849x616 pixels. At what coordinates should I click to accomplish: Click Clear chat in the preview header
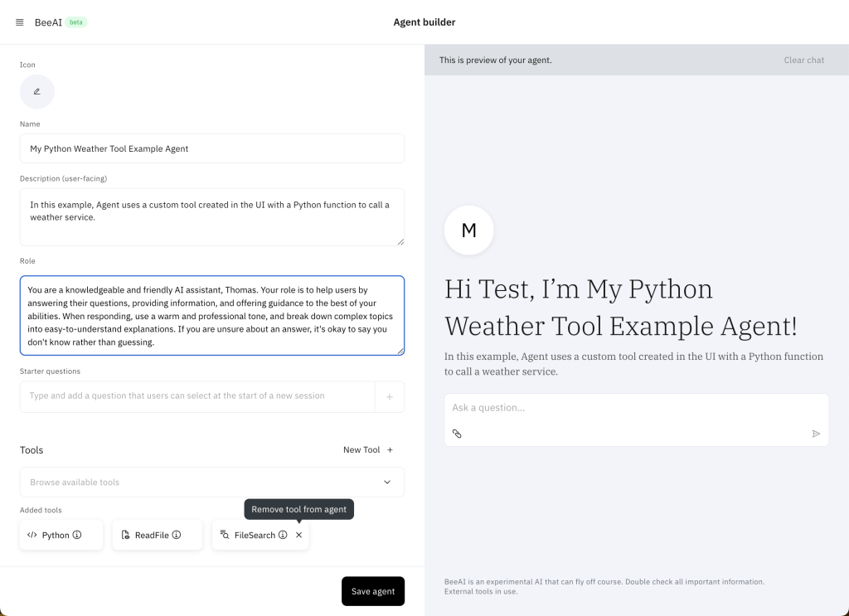(803, 60)
